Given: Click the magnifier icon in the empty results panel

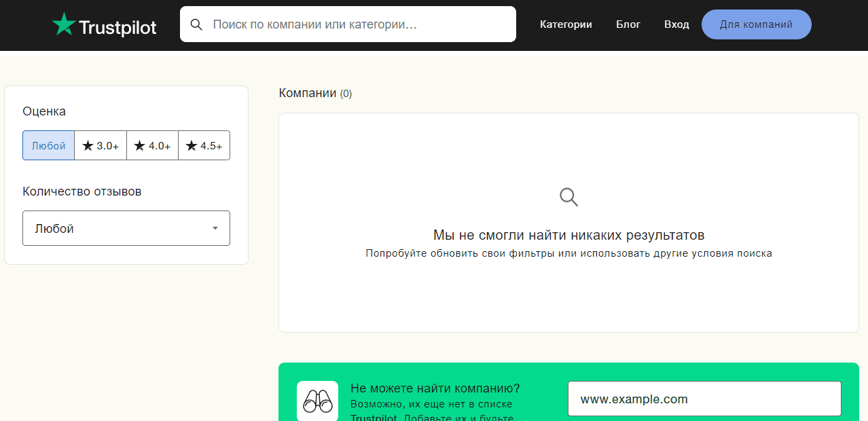Looking at the screenshot, I should 568,197.
